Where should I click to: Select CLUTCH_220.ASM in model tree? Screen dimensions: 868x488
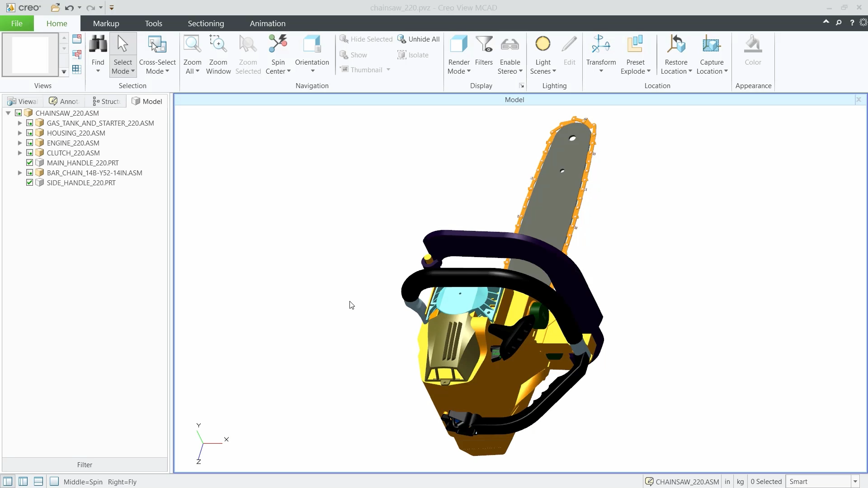point(73,153)
